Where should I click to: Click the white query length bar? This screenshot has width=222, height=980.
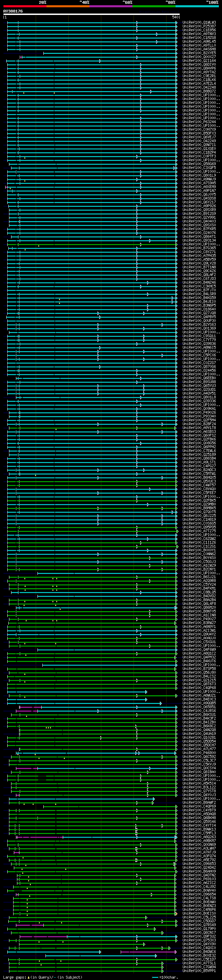[x=92, y=15]
